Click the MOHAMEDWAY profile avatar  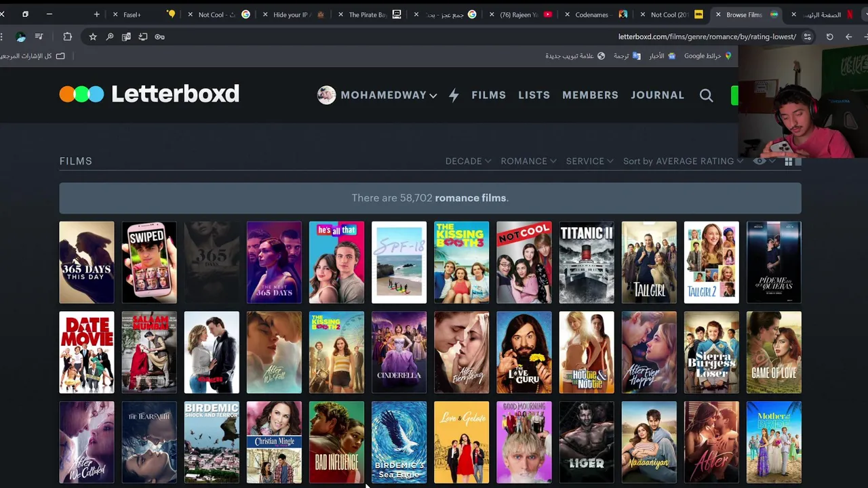tap(326, 95)
